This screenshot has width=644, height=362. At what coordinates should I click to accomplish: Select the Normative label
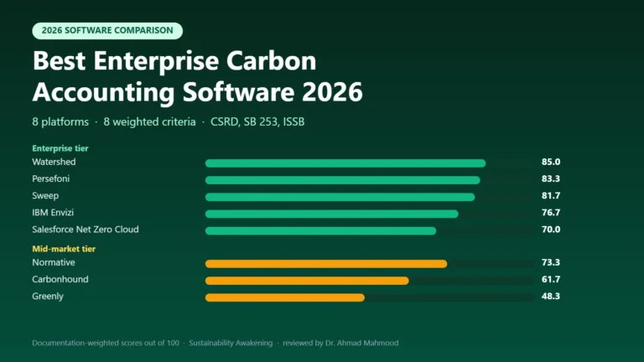(x=54, y=262)
